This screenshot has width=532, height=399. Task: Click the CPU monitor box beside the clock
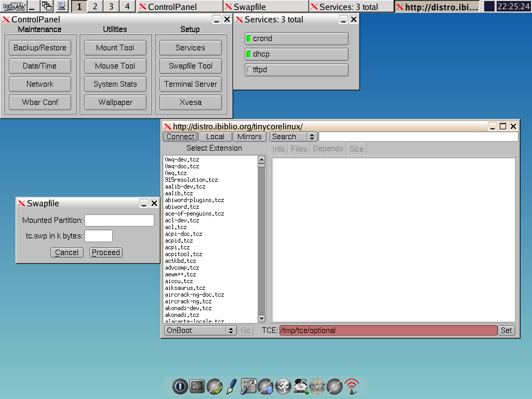489,6
